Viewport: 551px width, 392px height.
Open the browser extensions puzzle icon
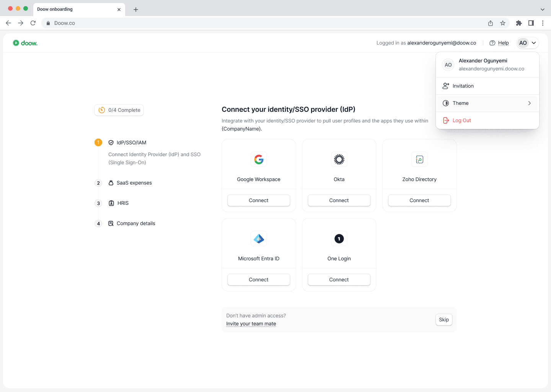[519, 23]
